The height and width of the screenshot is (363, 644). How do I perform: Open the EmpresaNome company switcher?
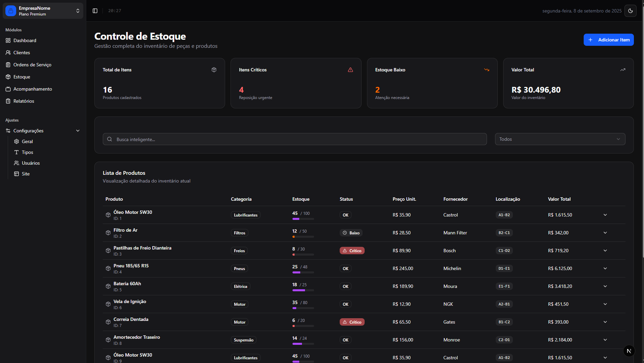pos(43,11)
